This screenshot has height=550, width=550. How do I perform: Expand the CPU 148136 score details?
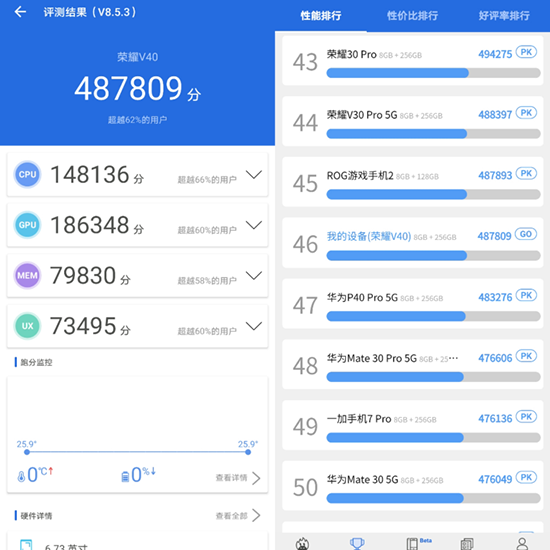(254, 174)
